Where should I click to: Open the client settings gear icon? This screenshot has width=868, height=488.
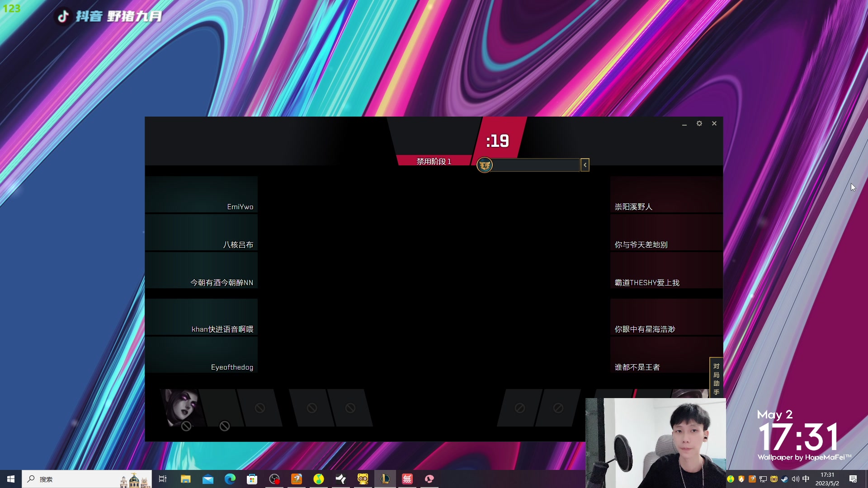click(699, 123)
